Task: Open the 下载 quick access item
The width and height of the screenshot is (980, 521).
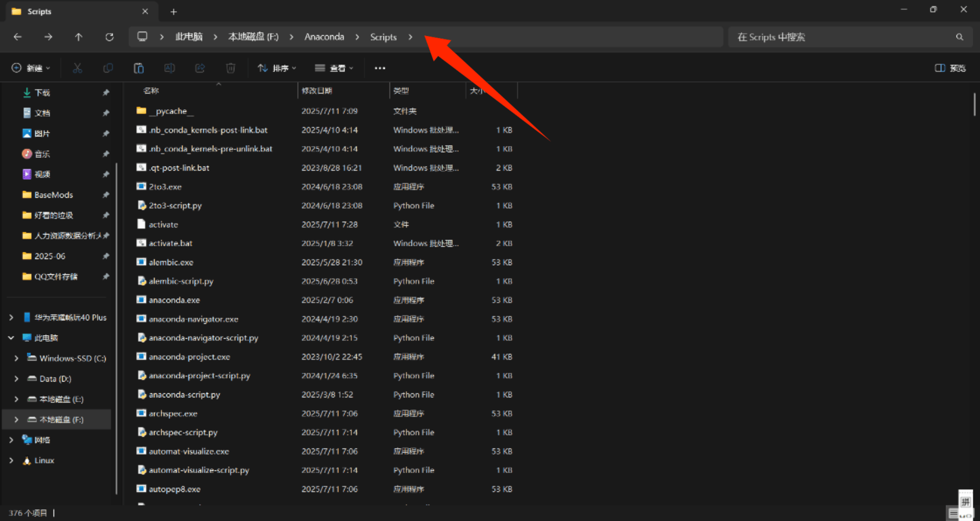Action: (x=42, y=92)
